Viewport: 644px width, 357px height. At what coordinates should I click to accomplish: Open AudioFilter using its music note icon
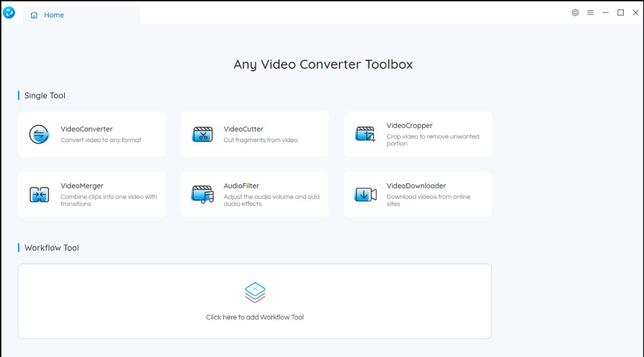[x=202, y=194]
